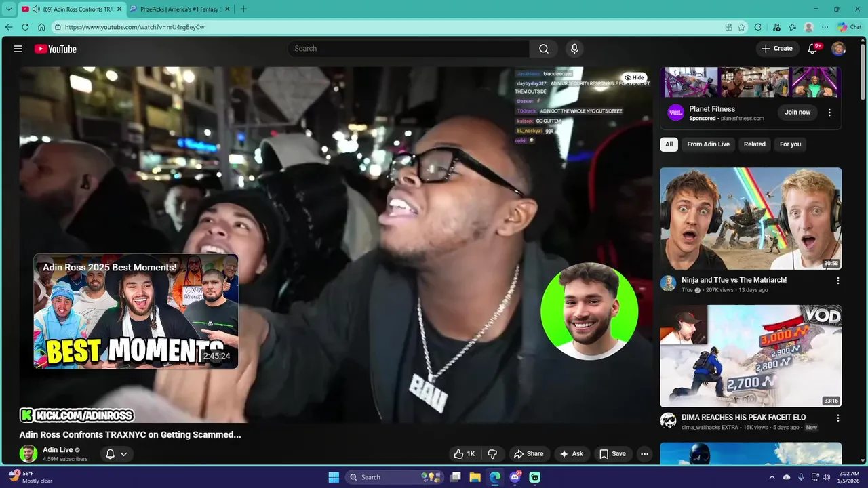868x488 pixels.
Task: Expand the subscription notification dropdown chevron
Action: [124, 454]
